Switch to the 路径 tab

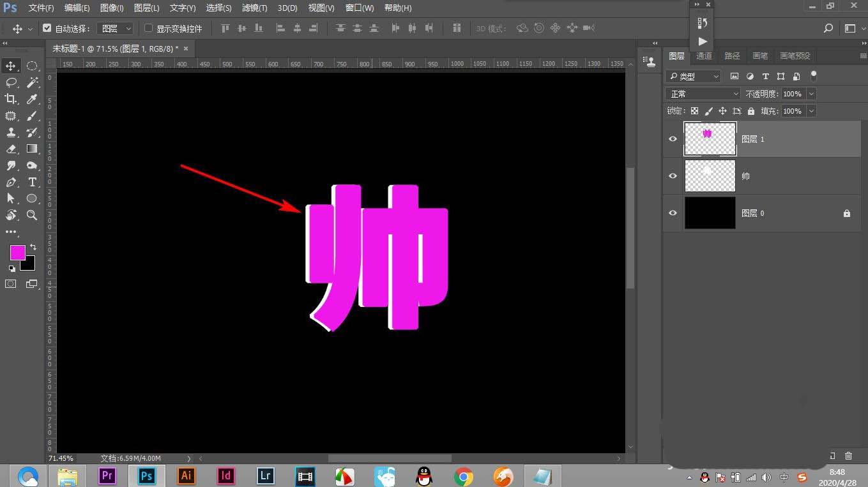point(732,56)
